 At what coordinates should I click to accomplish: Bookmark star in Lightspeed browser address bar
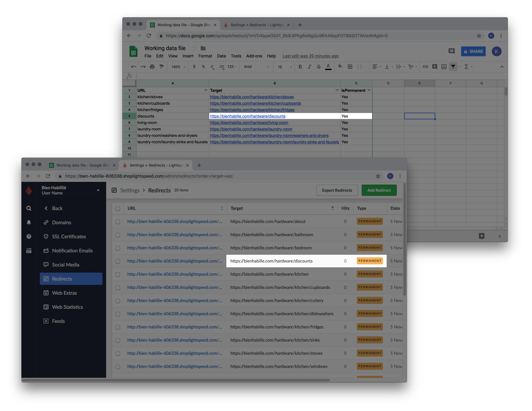pos(378,176)
